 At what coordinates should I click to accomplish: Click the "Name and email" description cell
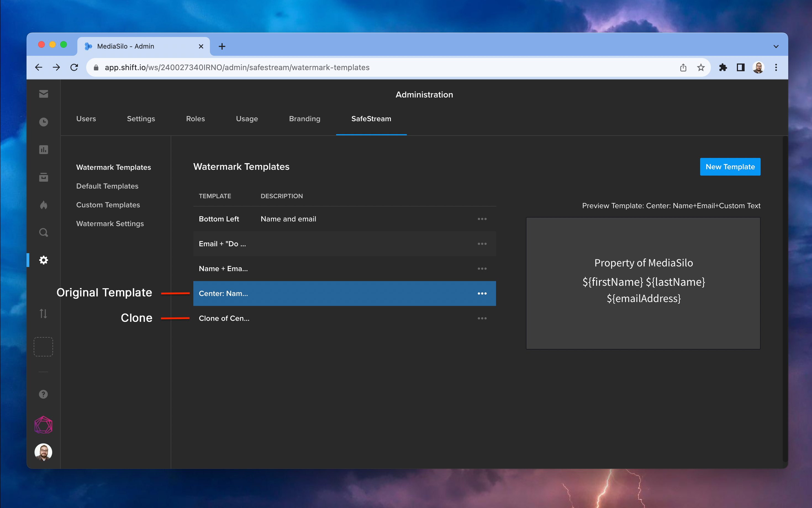288,219
